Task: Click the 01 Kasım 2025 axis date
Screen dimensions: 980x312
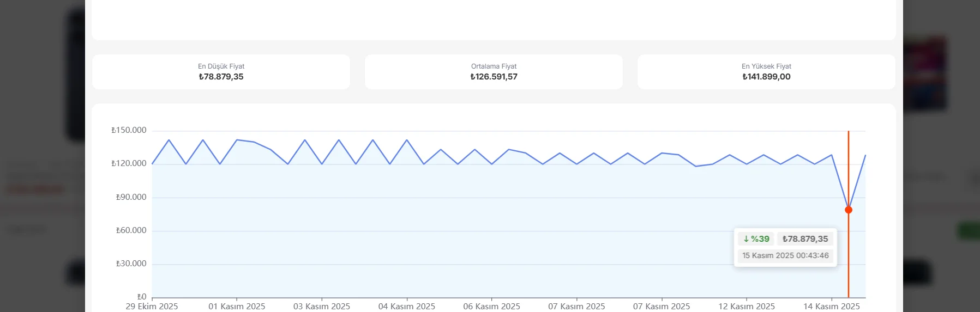Action: tap(237, 307)
